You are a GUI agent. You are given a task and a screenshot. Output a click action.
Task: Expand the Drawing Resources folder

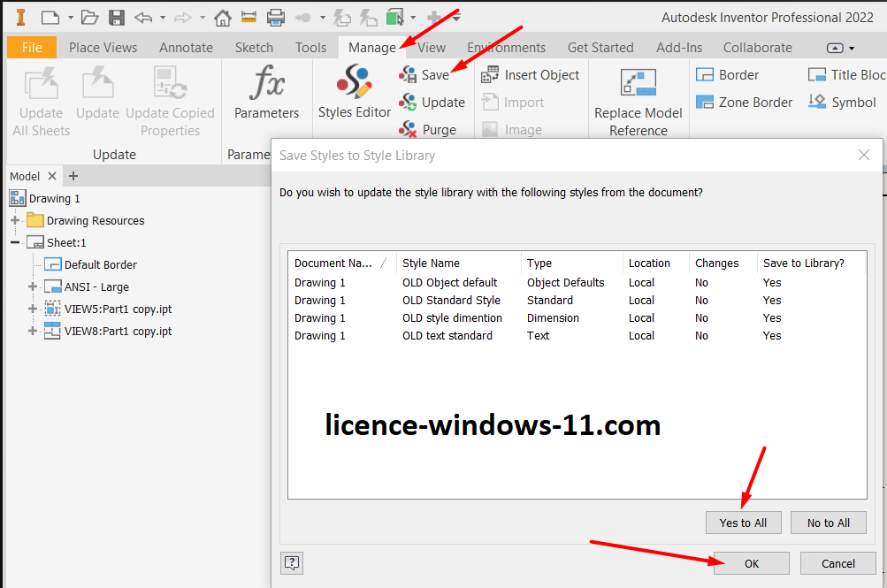pos(15,220)
